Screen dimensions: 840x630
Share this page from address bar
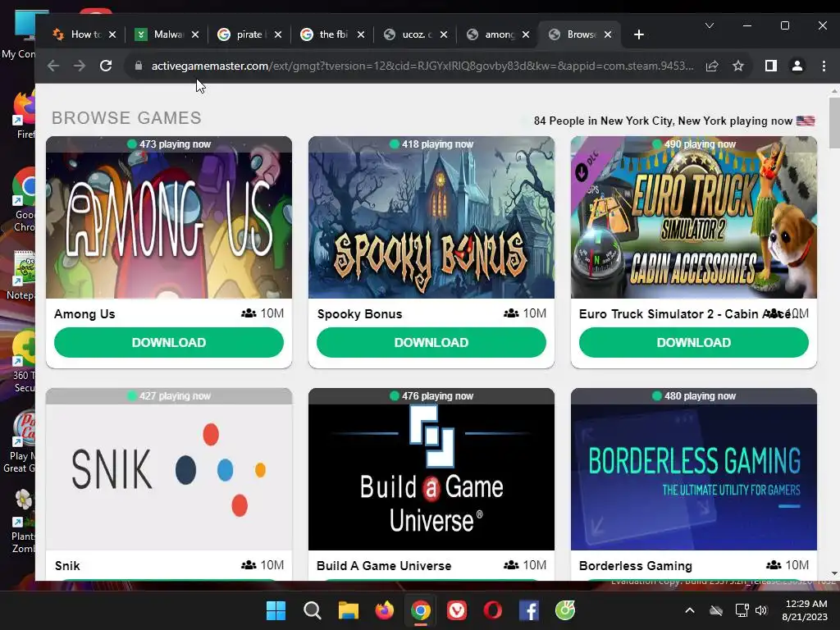tap(712, 66)
